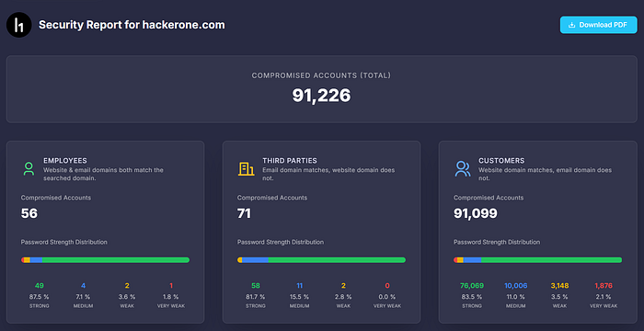Click the Employees card domain match description
Image resolution: width=644 pixels, height=331 pixels.
click(103, 174)
